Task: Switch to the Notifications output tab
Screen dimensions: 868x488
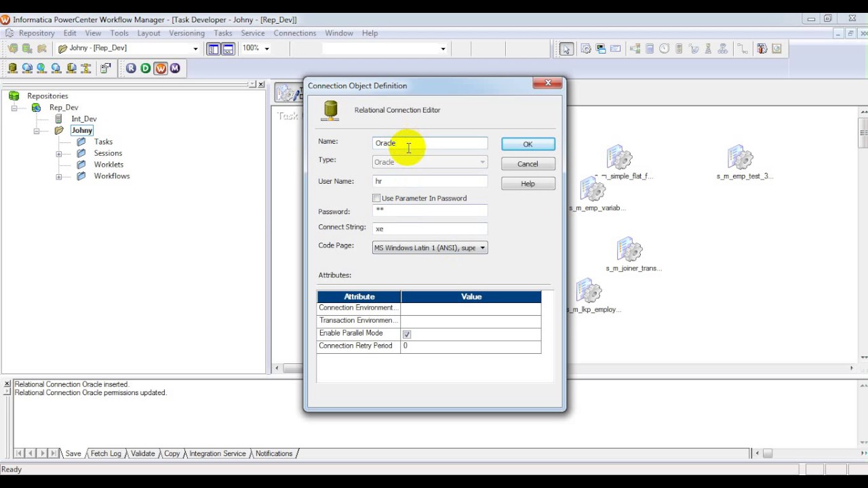Action: pos(274,453)
